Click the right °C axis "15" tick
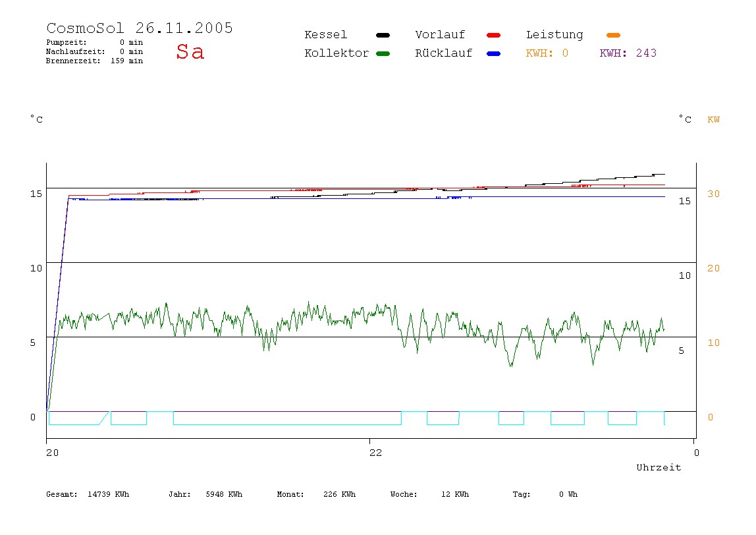The image size is (756, 535). point(685,201)
